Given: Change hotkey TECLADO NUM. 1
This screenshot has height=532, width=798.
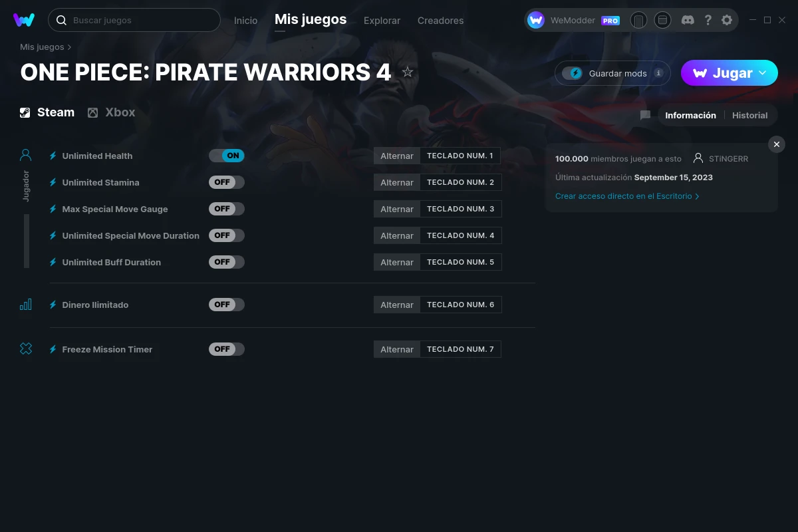Looking at the screenshot, I should tap(460, 156).
